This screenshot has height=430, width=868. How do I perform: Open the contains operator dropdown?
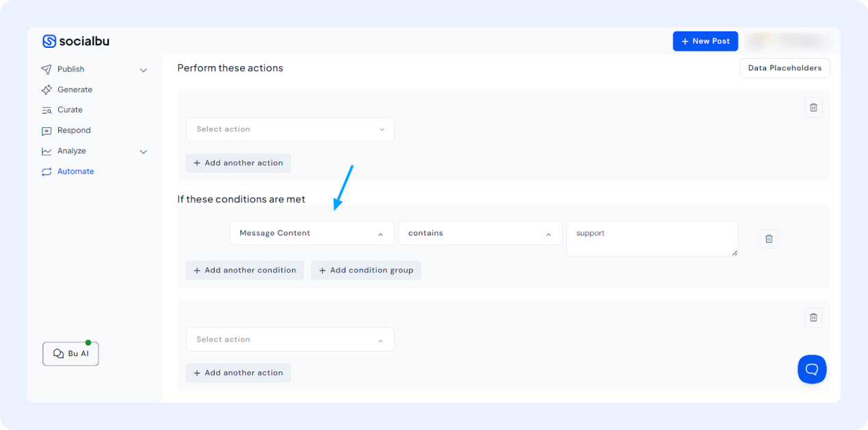tap(480, 233)
